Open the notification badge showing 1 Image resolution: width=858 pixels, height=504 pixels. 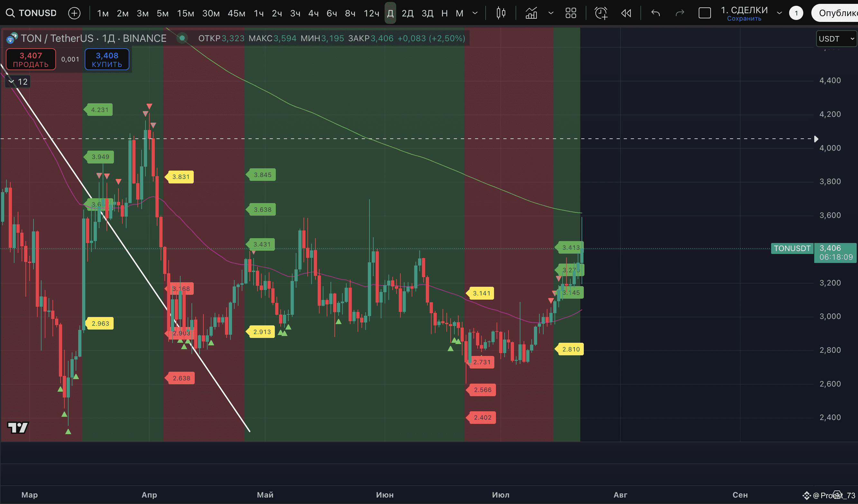796,13
